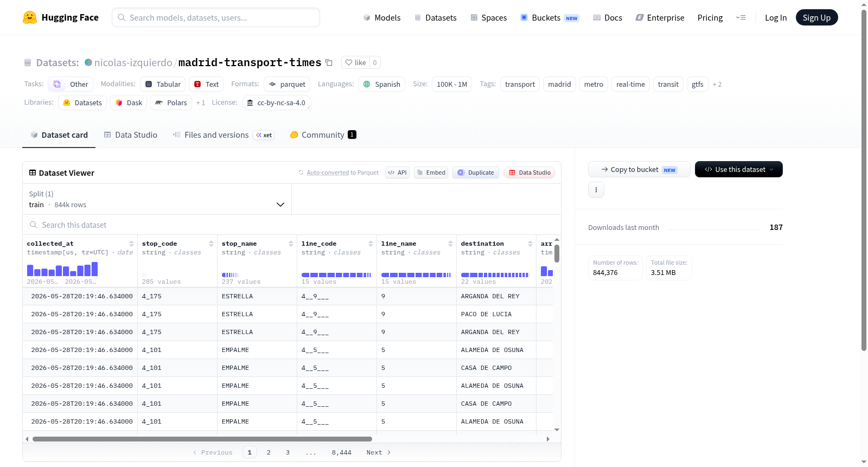Click the destination distribution bar
The width and height of the screenshot is (868, 467).
pos(495,275)
